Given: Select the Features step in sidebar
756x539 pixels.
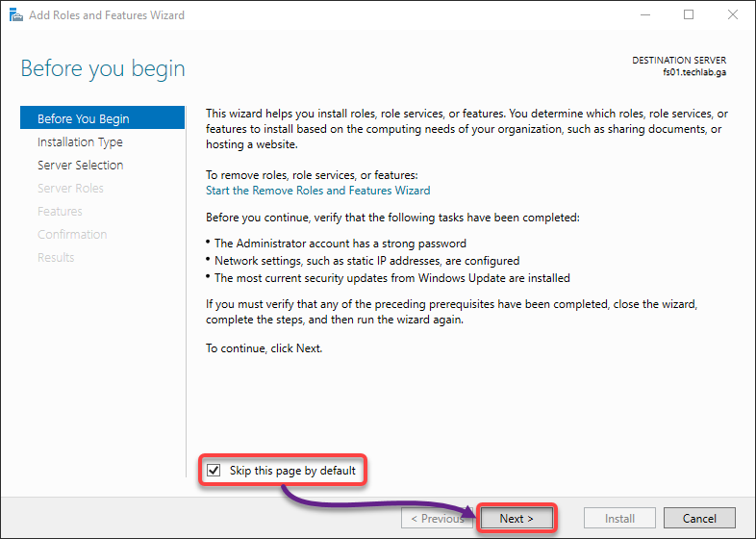Looking at the screenshot, I should coord(60,212).
